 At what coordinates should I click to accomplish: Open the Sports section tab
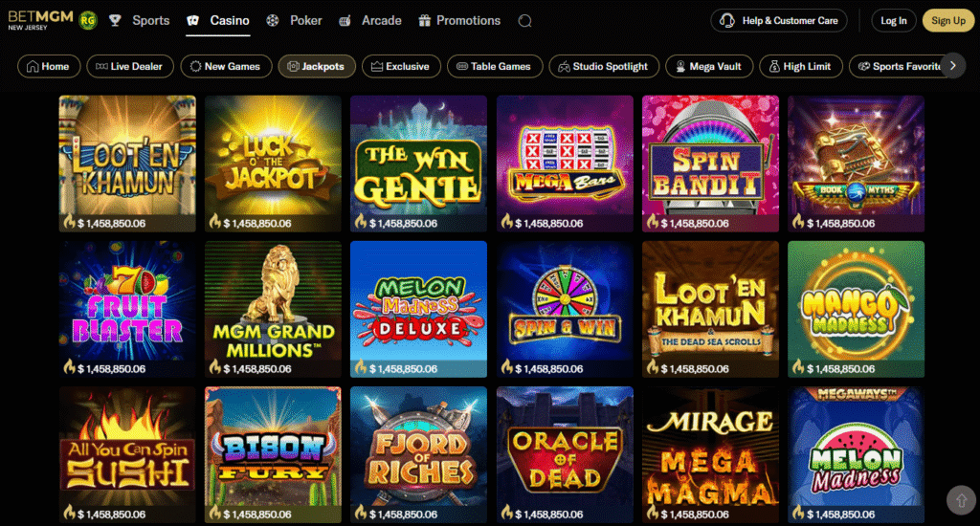(x=140, y=21)
